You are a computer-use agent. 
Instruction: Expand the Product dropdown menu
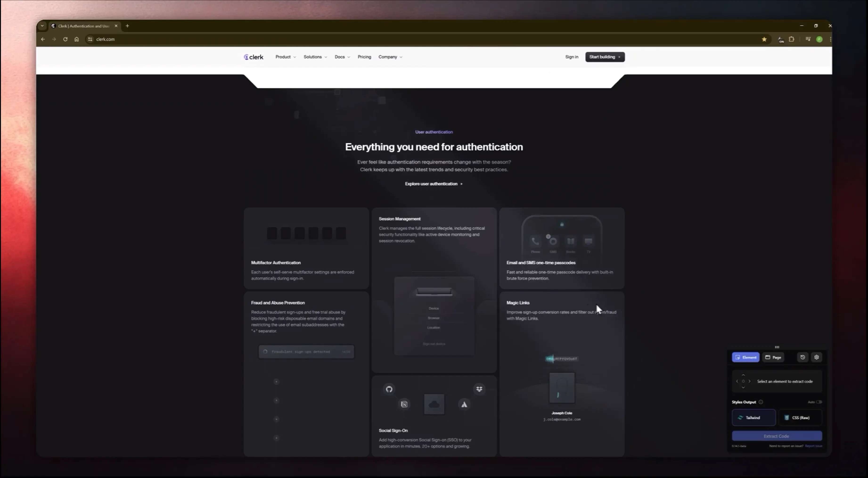coord(285,57)
